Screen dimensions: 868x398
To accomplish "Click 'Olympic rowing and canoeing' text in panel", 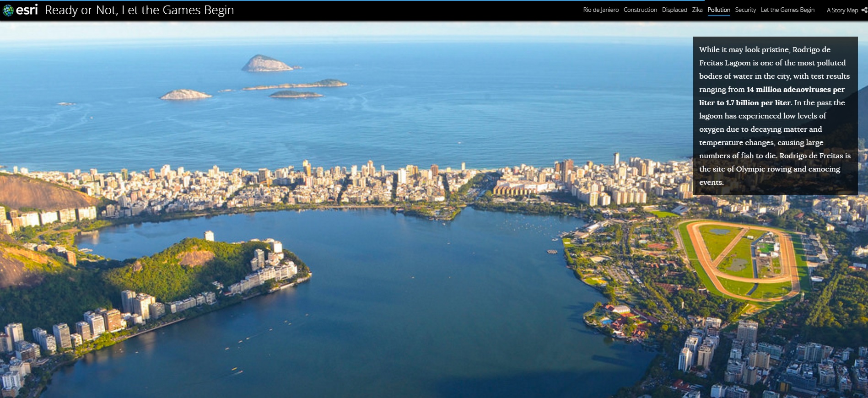I will click(x=788, y=169).
